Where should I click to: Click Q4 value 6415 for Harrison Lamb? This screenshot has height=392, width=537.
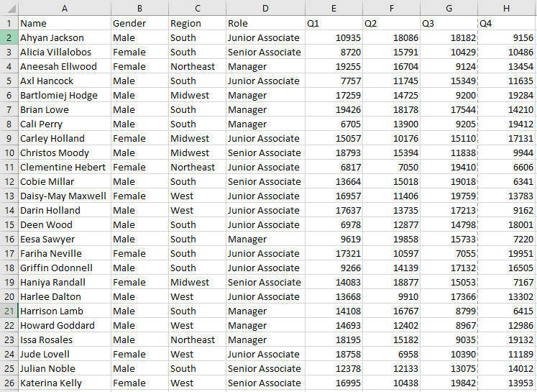point(508,311)
